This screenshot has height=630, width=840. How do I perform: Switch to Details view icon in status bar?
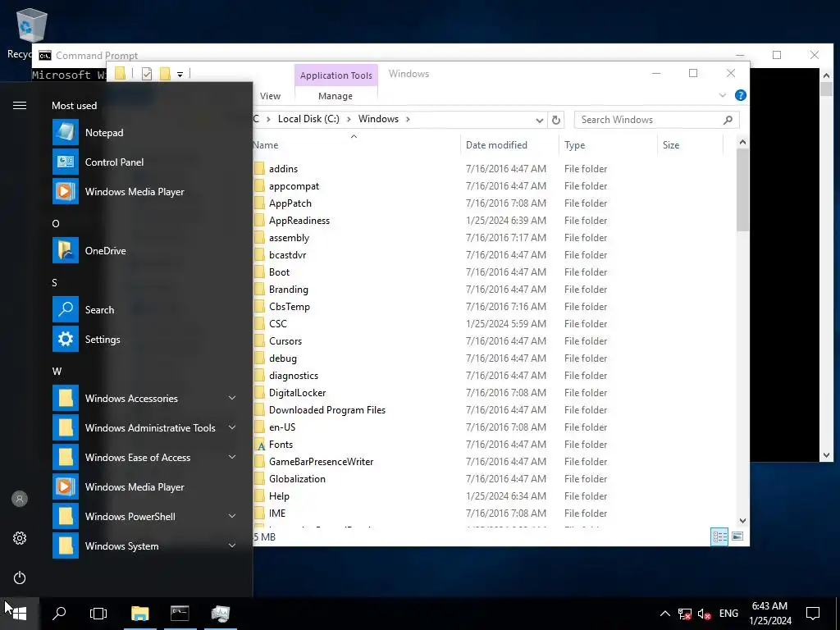click(x=719, y=536)
